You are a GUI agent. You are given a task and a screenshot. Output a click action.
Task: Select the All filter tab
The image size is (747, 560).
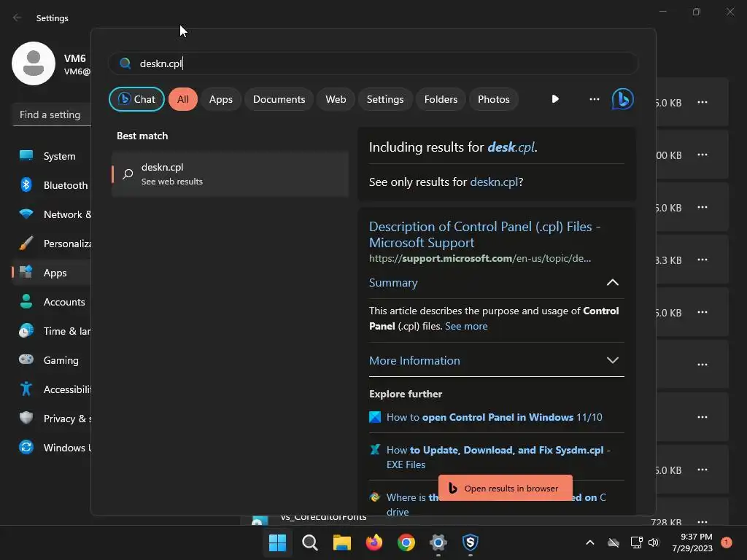[x=183, y=99]
